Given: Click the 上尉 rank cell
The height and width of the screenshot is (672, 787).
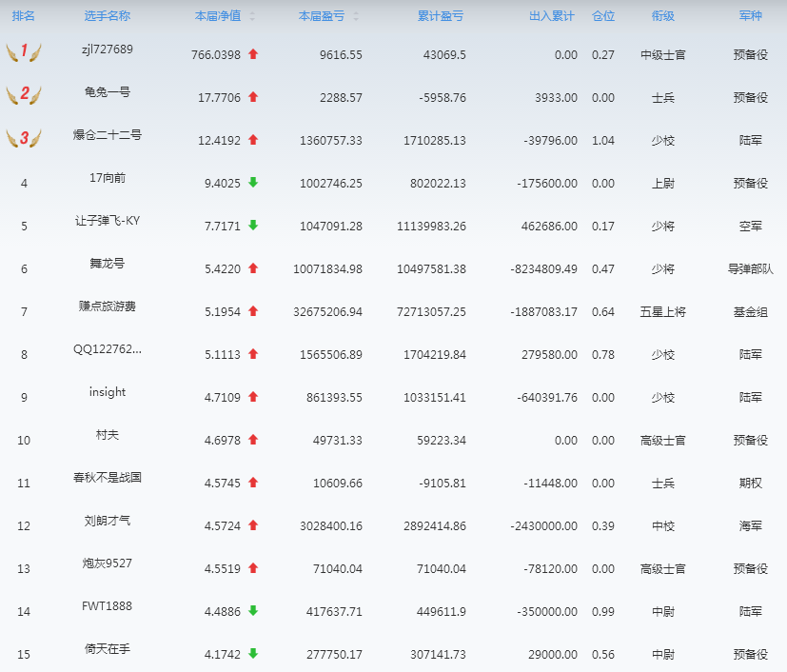Looking at the screenshot, I should (x=662, y=183).
